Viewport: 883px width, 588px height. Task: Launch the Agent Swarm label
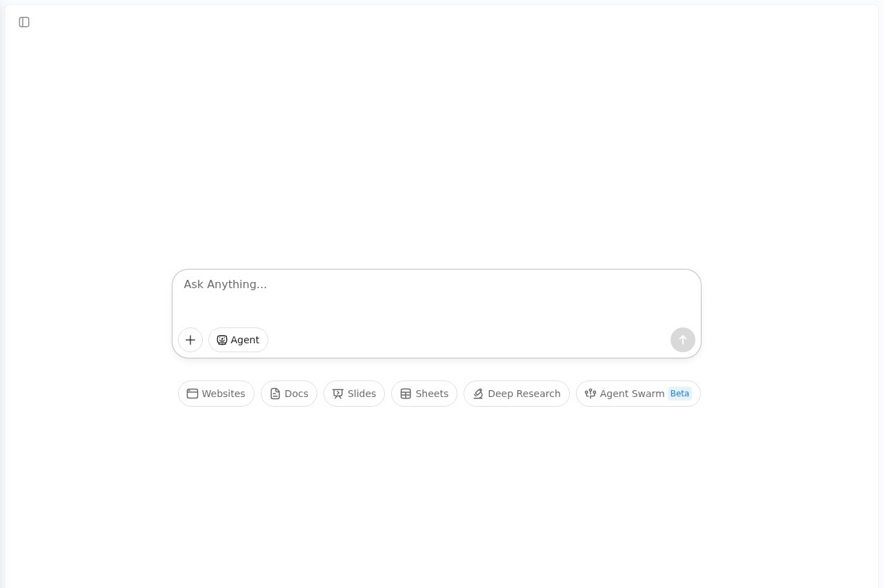[x=632, y=394]
